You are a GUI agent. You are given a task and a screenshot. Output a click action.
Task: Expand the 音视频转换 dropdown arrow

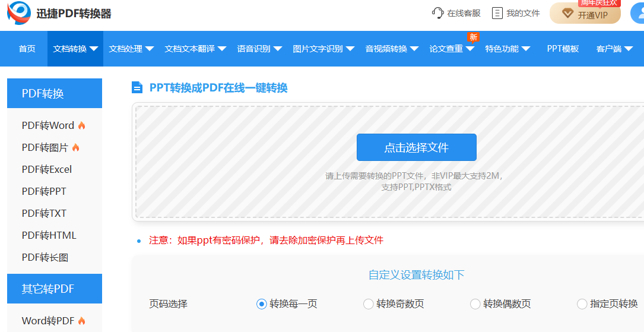pyautogui.click(x=414, y=49)
